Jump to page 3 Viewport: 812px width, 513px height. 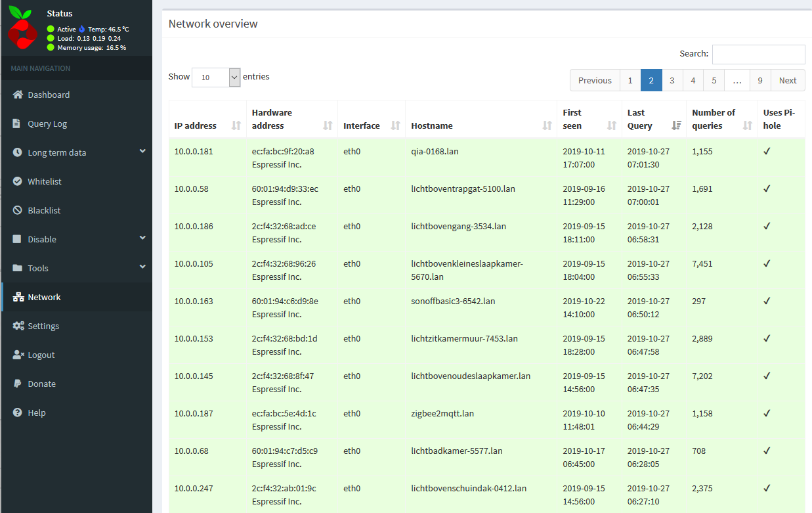pos(672,80)
